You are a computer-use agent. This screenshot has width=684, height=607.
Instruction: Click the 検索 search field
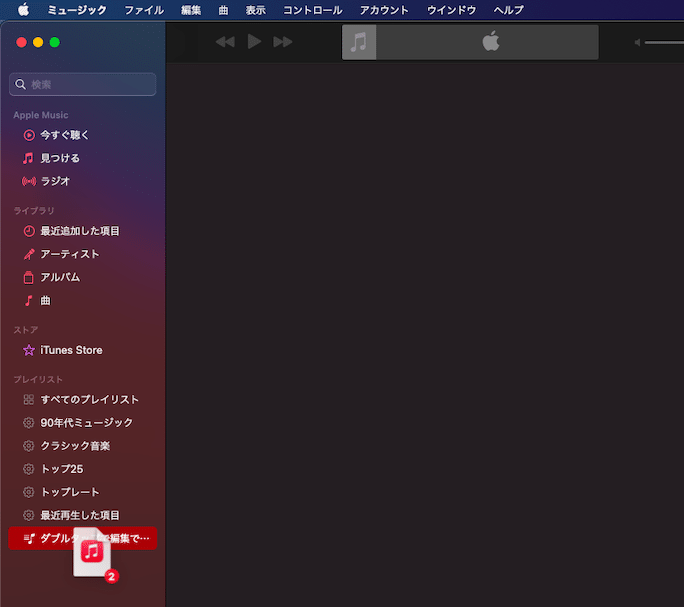click(x=82, y=84)
